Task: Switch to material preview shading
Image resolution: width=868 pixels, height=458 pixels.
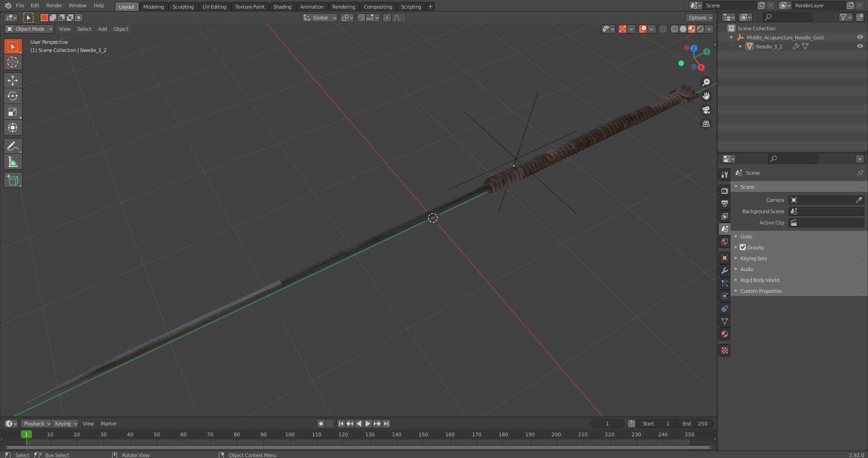Action: (692, 29)
